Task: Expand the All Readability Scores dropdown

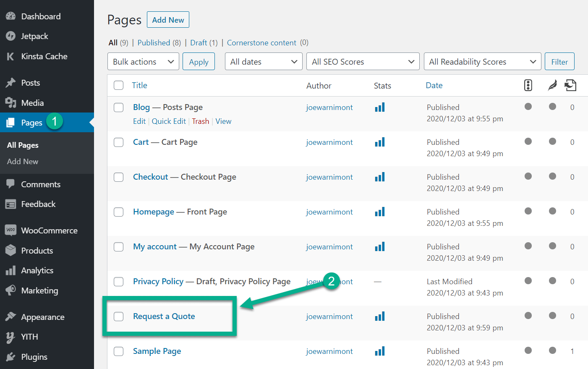Action: click(x=482, y=61)
